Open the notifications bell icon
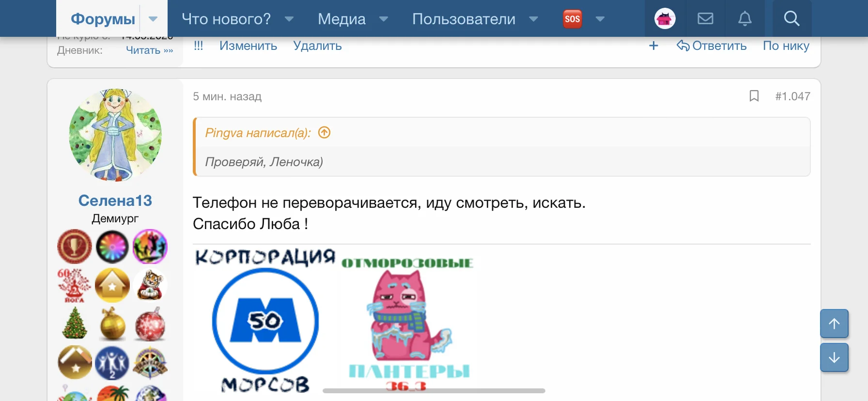This screenshot has width=868, height=401. click(745, 19)
